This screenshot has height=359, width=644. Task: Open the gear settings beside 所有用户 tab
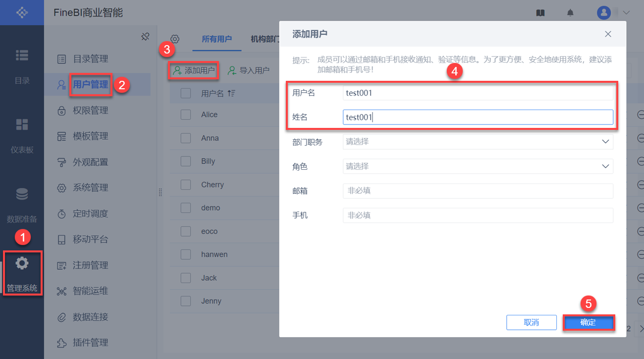pos(175,39)
